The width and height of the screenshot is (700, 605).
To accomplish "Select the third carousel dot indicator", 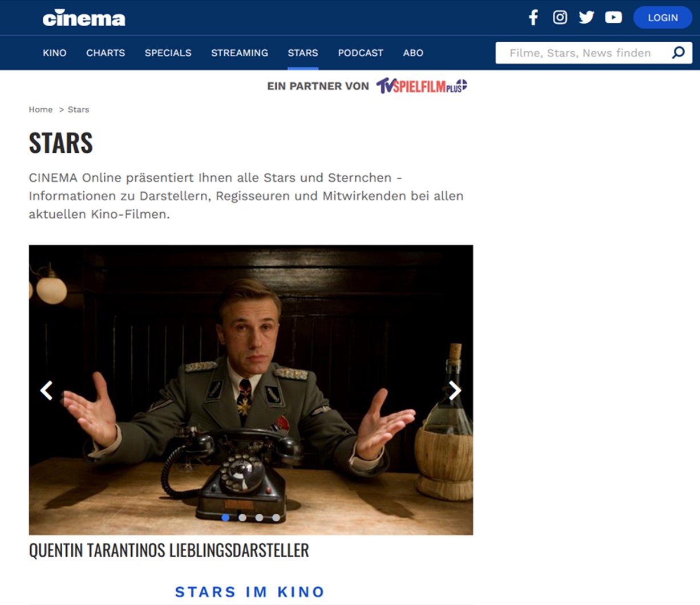I will click(x=259, y=518).
